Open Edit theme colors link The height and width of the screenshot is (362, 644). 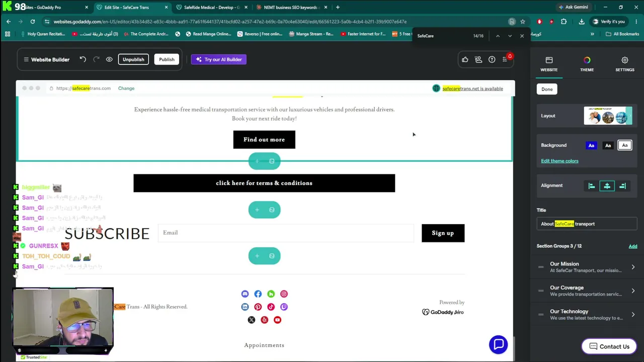pyautogui.click(x=559, y=161)
